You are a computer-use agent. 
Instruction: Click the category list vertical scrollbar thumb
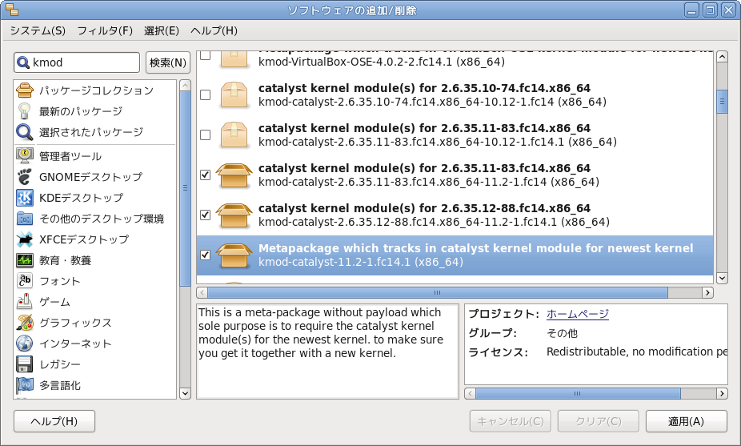pos(185,188)
